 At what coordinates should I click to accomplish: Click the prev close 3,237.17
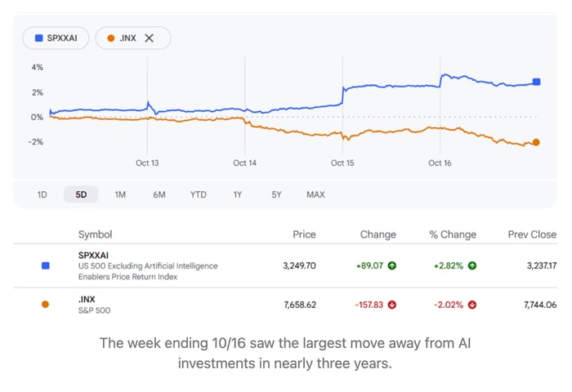[542, 265]
